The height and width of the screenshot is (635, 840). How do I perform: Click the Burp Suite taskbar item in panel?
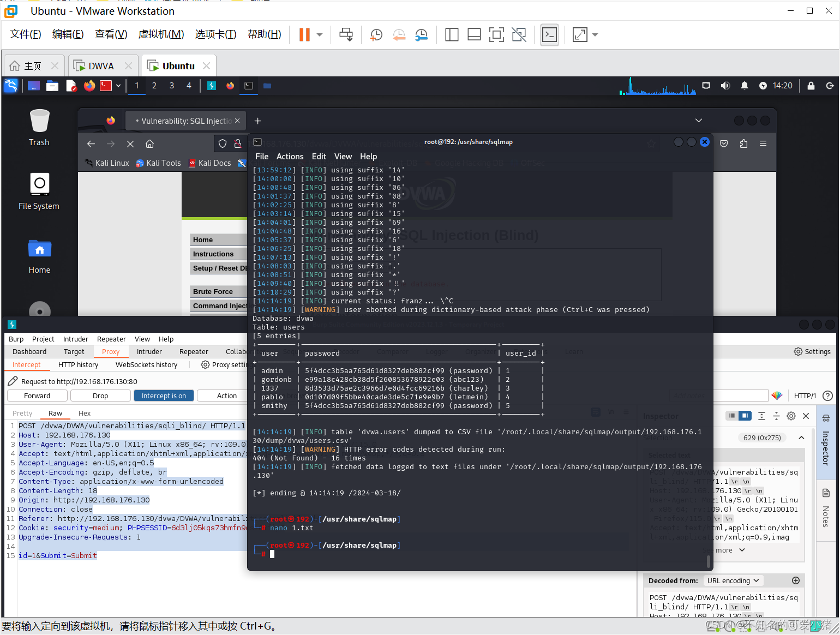[x=212, y=86]
